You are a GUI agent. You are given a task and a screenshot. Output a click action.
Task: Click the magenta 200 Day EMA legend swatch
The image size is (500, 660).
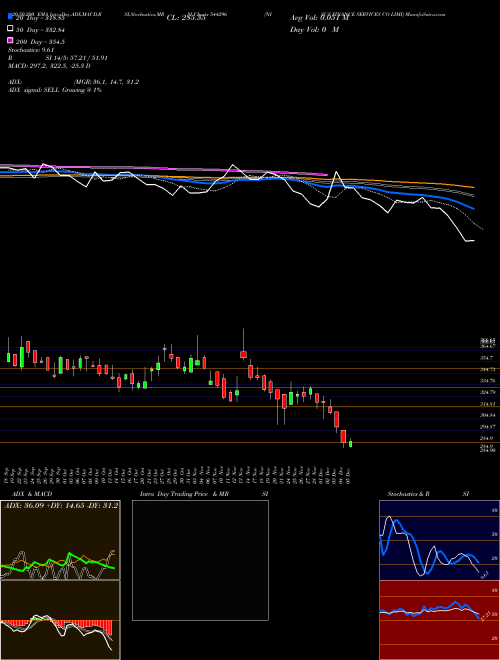pyautogui.click(x=10, y=40)
